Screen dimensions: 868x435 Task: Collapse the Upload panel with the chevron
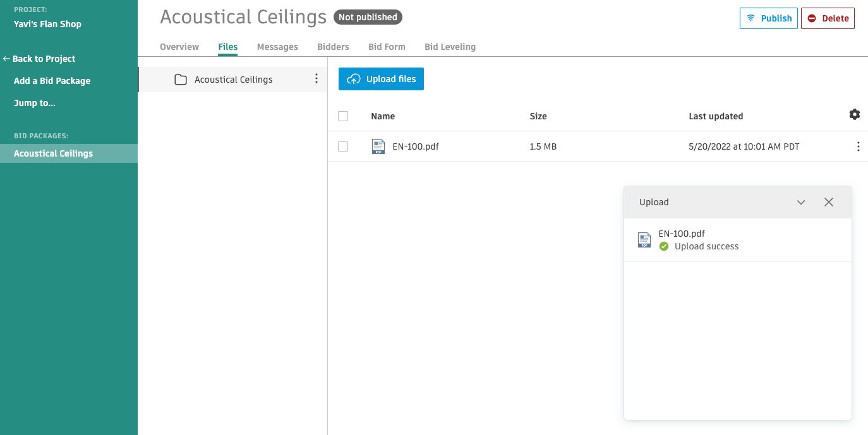click(801, 202)
